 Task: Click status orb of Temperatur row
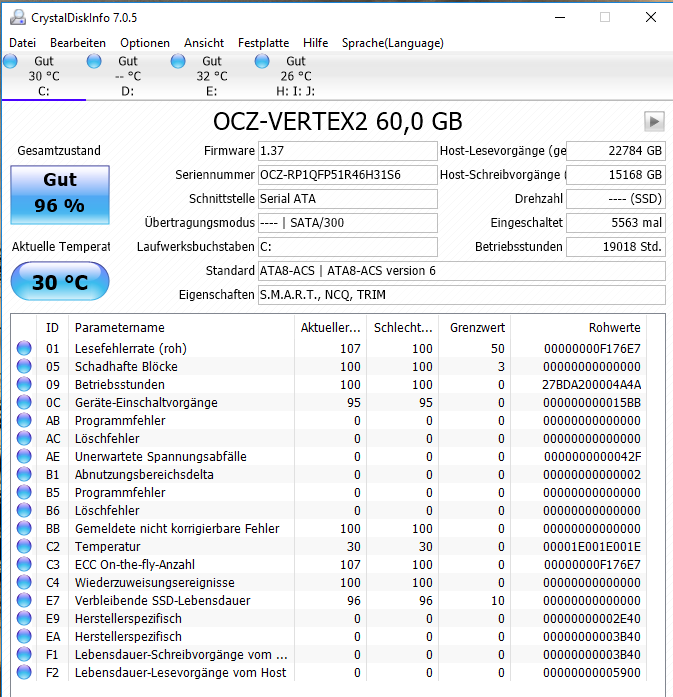coord(24,546)
